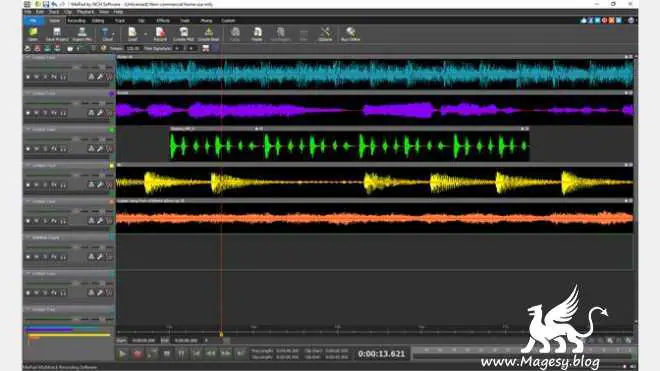Solo the green waveform track
660x371 pixels.
pos(45,149)
